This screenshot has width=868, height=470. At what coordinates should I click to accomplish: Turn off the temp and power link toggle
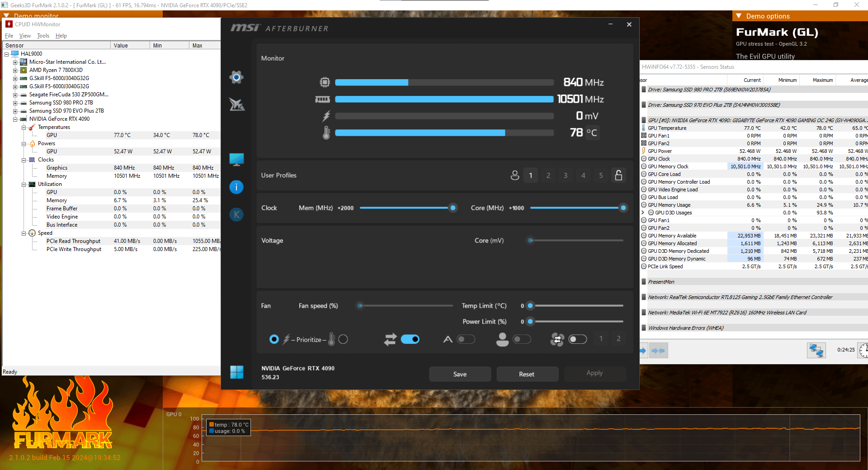coord(410,339)
